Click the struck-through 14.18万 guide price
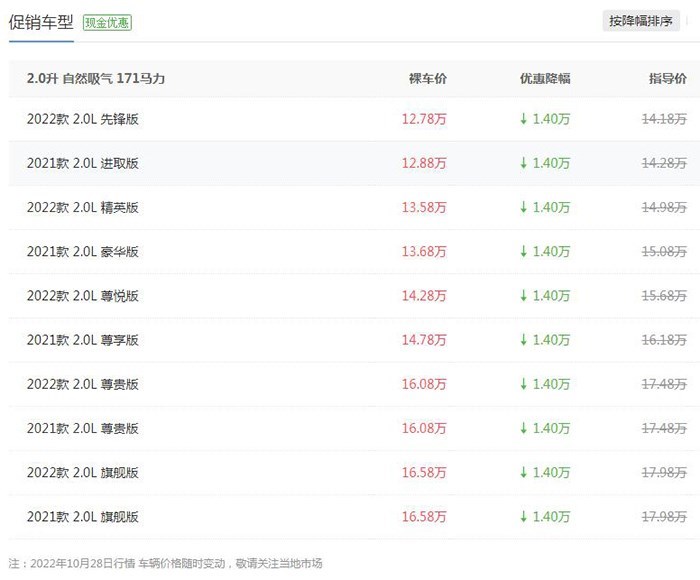This screenshot has width=700, height=580. coord(664,119)
